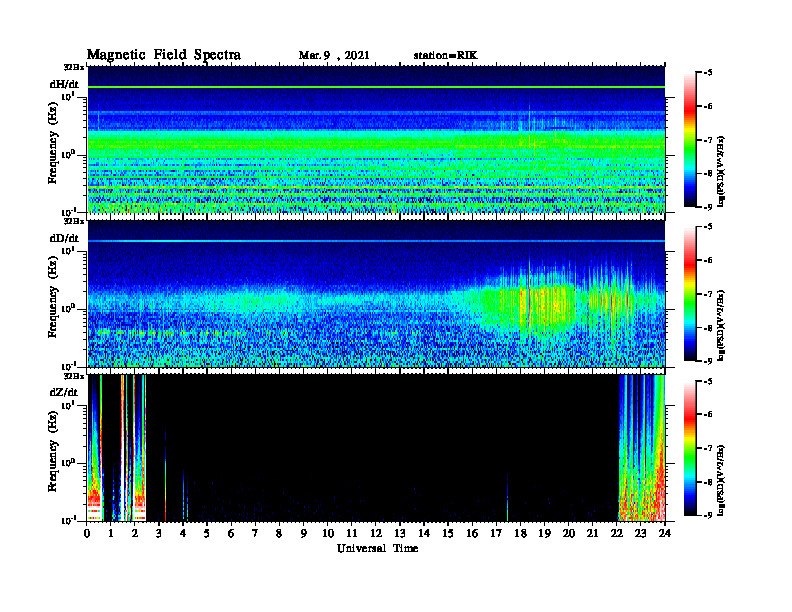Click hour tick label 23 on time axis
This screenshot has height=612, width=792.
[640, 533]
